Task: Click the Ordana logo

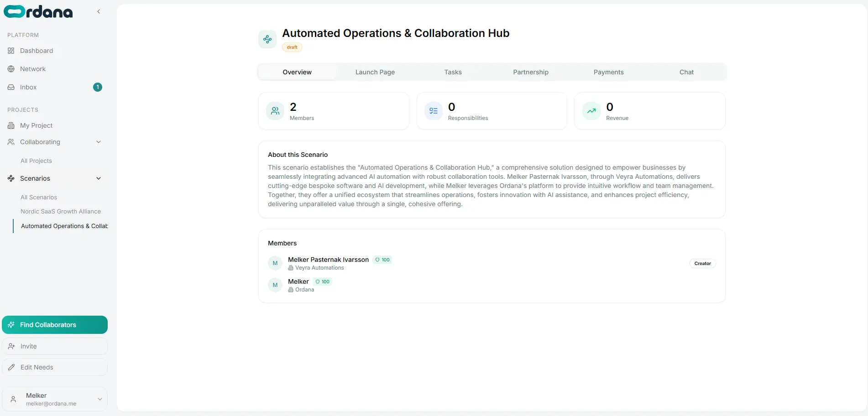Action: [38, 12]
